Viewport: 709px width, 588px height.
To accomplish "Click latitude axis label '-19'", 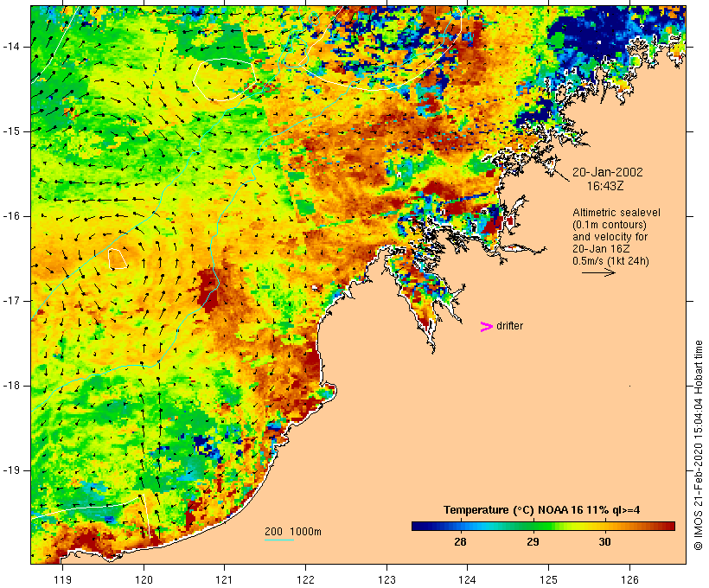I will pyautogui.click(x=11, y=470).
